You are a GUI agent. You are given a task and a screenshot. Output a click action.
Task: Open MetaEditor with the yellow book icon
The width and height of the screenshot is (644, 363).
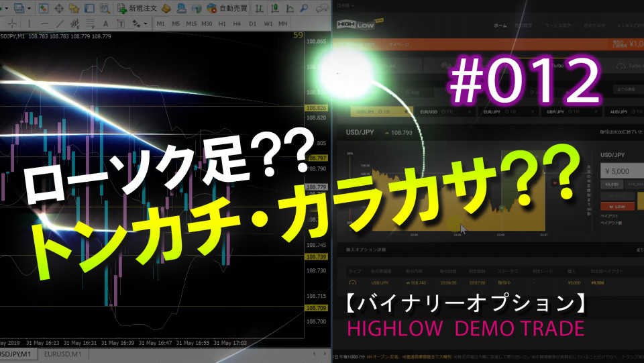[166, 8]
